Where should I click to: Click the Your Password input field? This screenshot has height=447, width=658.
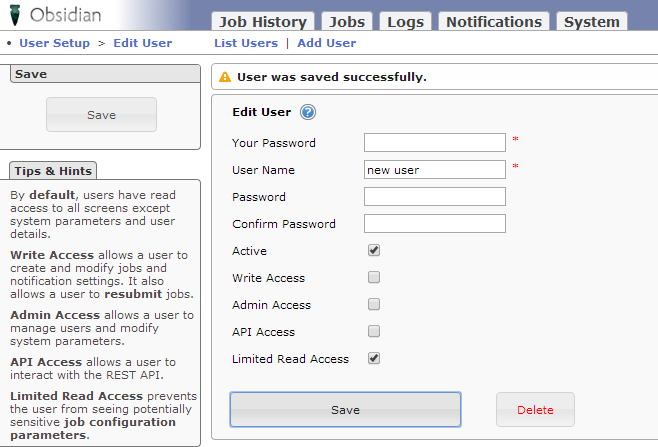tap(434, 142)
